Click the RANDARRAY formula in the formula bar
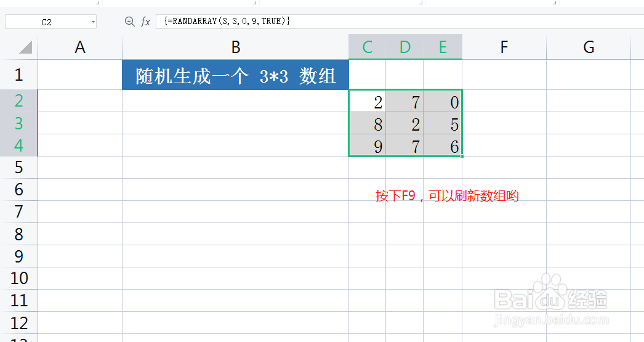The width and height of the screenshot is (644, 342). coord(227,21)
